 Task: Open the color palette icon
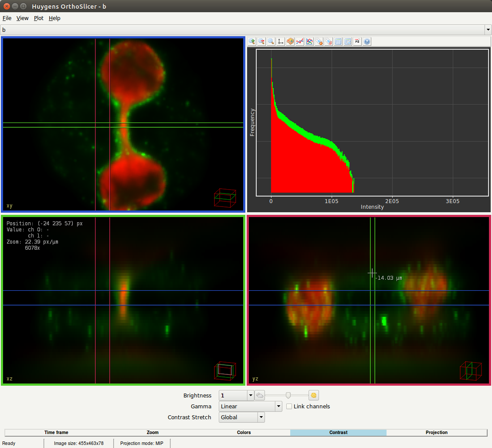click(x=290, y=42)
